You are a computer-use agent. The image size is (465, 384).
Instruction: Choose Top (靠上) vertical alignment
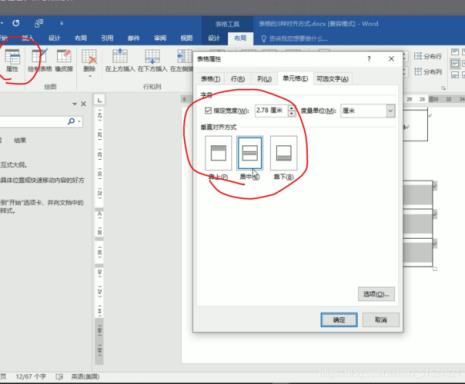point(218,153)
